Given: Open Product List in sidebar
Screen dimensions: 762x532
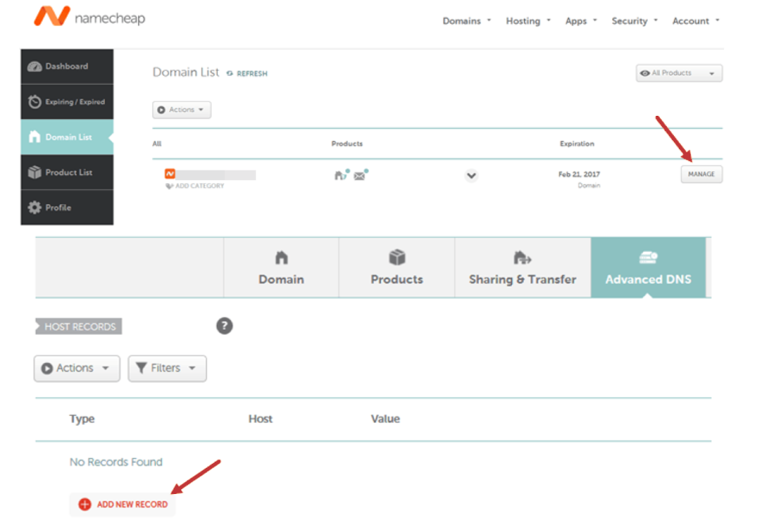Looking at the screenshot, I should pos(67,173).
